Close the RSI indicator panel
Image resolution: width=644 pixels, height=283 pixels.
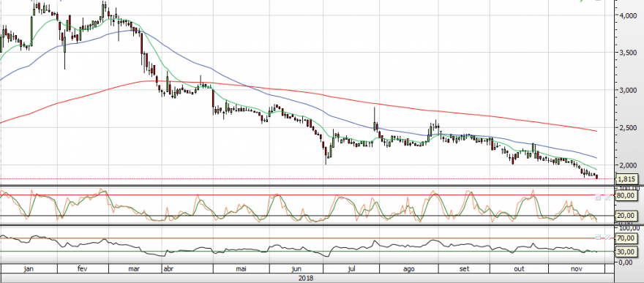click(607, 237)
